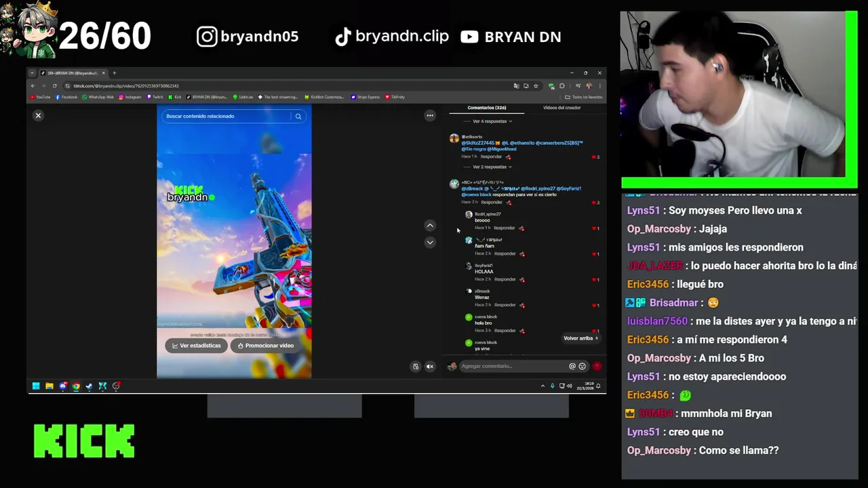
Task: Click 'Responder' under 'HOLAAA' comment
Action: tap(504, 279)
